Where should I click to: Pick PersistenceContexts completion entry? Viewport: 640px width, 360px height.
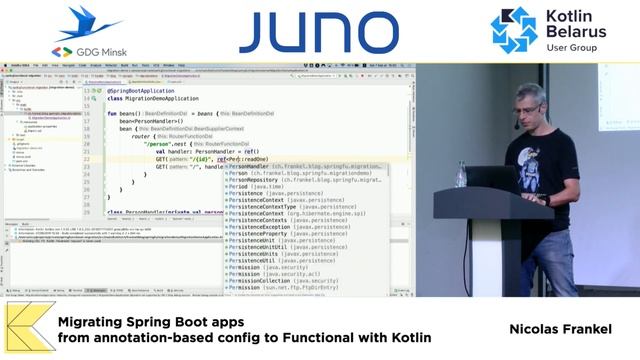(x=305, y=220)
